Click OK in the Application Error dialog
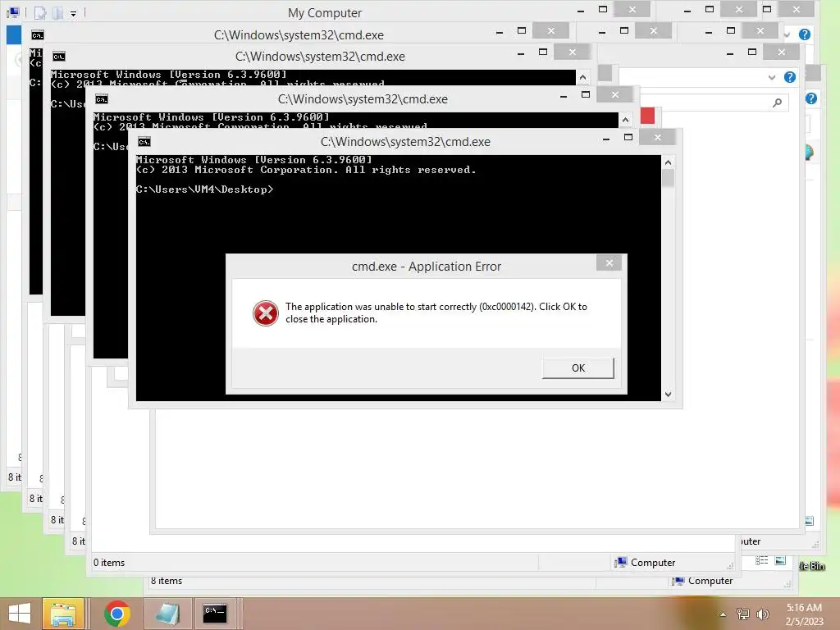Screen dimensions: 840x630 (578, 368)
